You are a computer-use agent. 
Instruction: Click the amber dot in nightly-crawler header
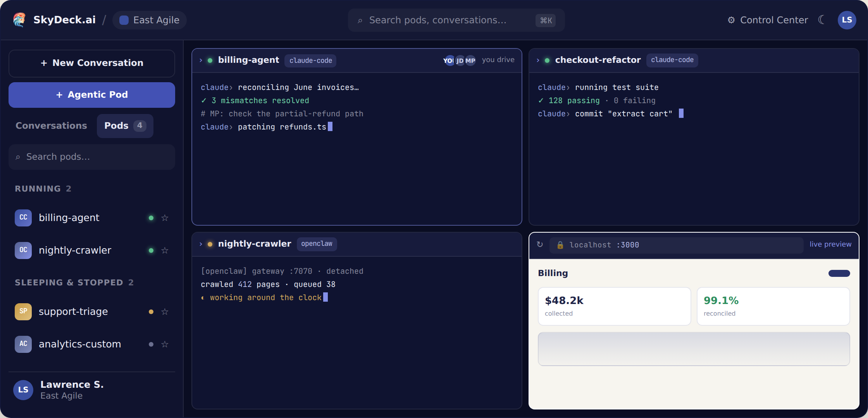210,244
